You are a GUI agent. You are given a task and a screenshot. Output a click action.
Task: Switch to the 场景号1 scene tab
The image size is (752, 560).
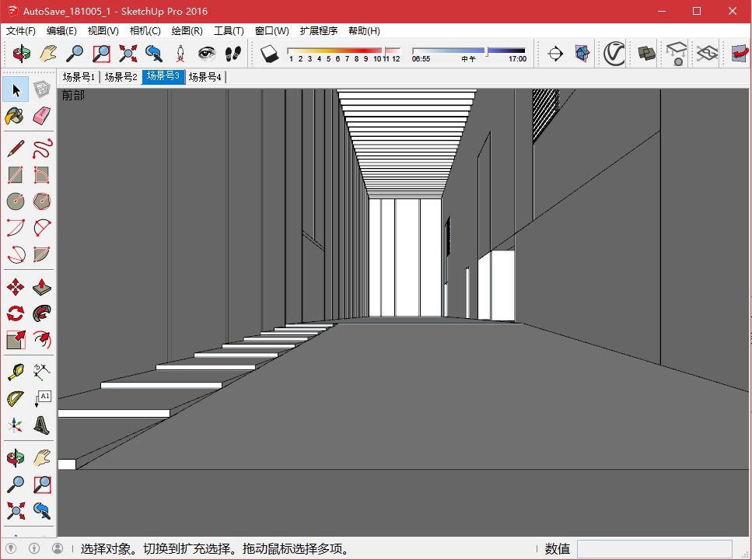79,77
